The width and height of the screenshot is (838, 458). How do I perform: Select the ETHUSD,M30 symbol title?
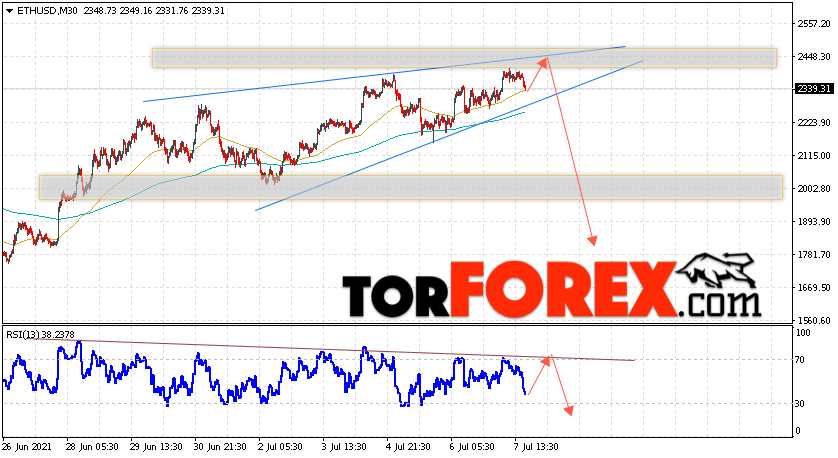pos(48,10)
